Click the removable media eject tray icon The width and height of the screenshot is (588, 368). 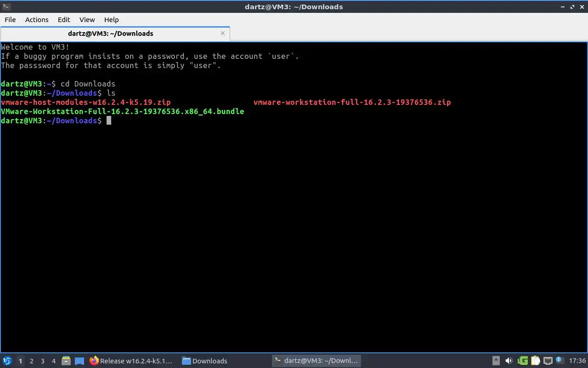(x=496, y=361)
